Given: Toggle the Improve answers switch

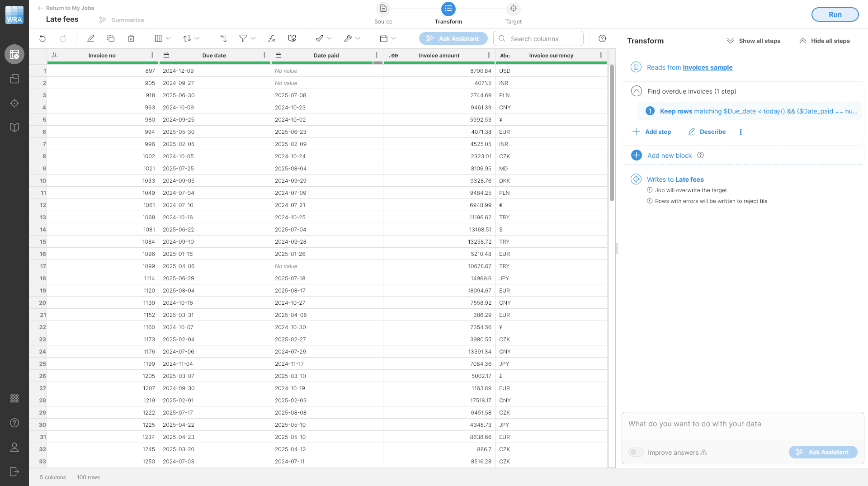Looking at the screenshot, I should [636, 452].
